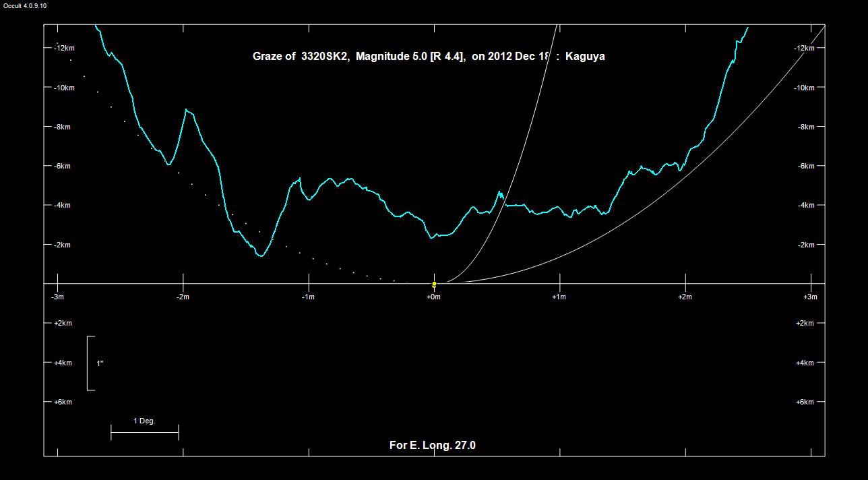Click the left axis +4km label
Viewport: 868px width, 480px height.
(62, 363)
